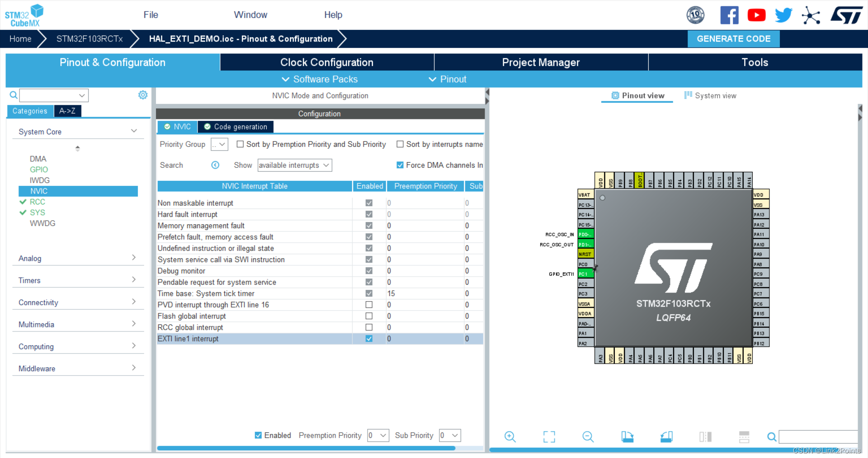Open the settings gear in the categories panel

point(143,95)
